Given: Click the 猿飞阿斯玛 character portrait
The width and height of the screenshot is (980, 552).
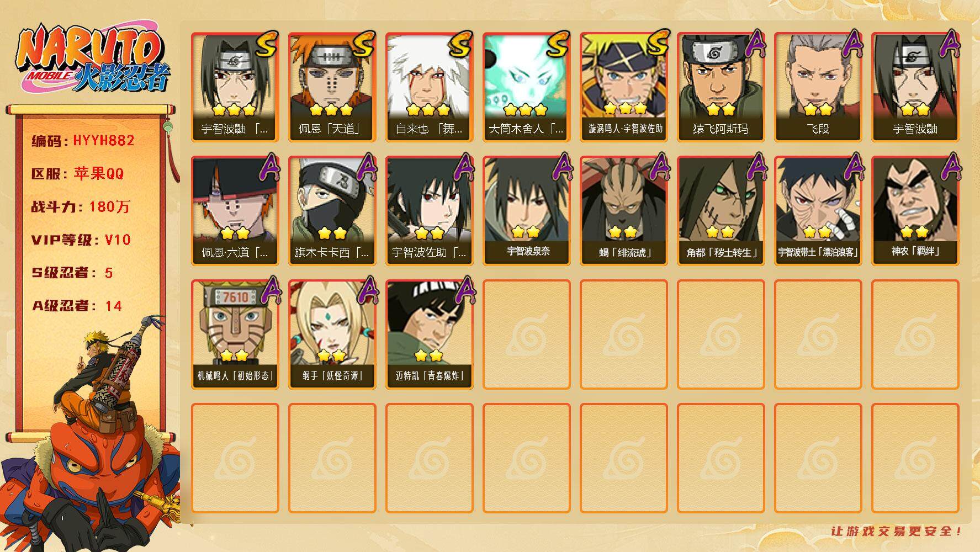Looking at the screenshot, I should 721,87.
